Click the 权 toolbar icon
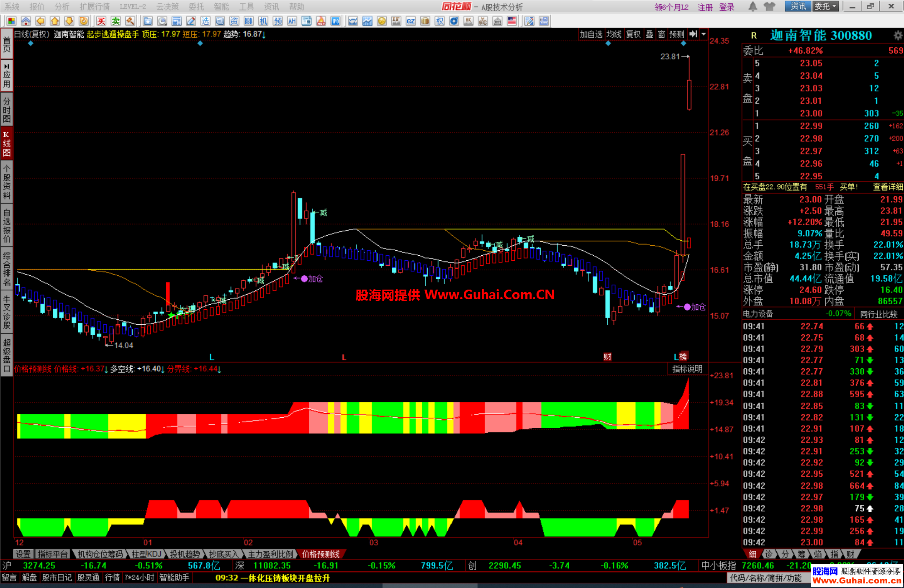The width and height of the screenshot is (904, 588). (439, 21)
